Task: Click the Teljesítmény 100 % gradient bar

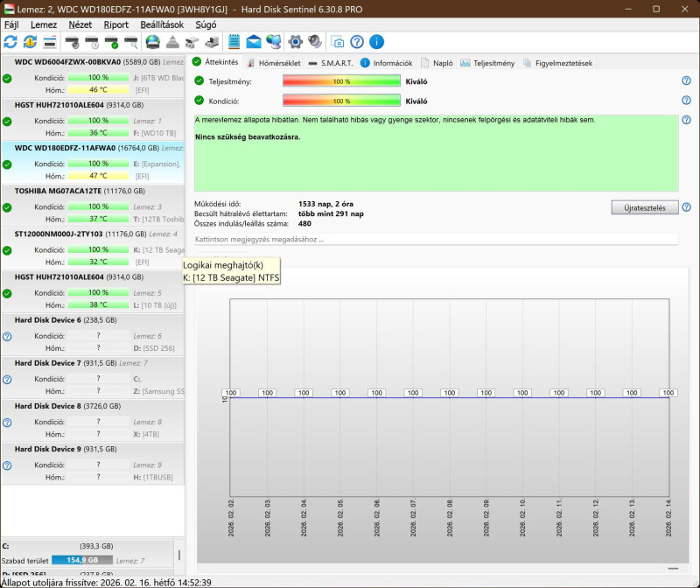Action: click(x=341, y=81)
